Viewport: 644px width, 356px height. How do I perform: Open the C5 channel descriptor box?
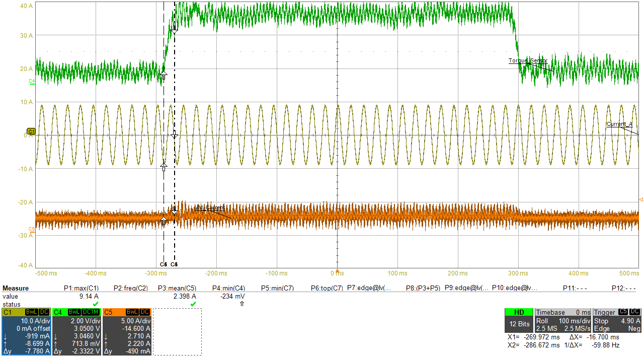(127, 331)
